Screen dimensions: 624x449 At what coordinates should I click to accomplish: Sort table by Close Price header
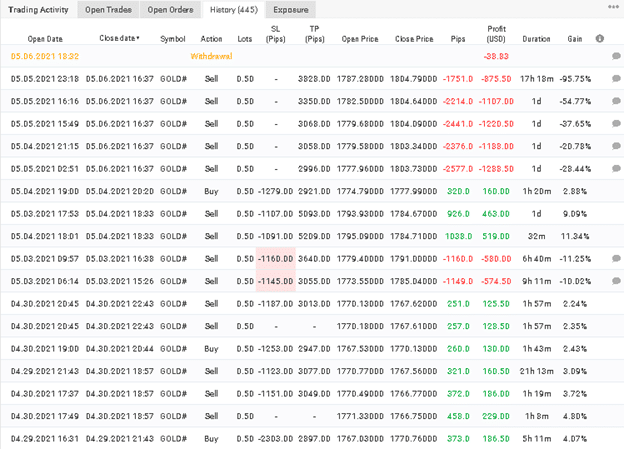coord(414,39)
